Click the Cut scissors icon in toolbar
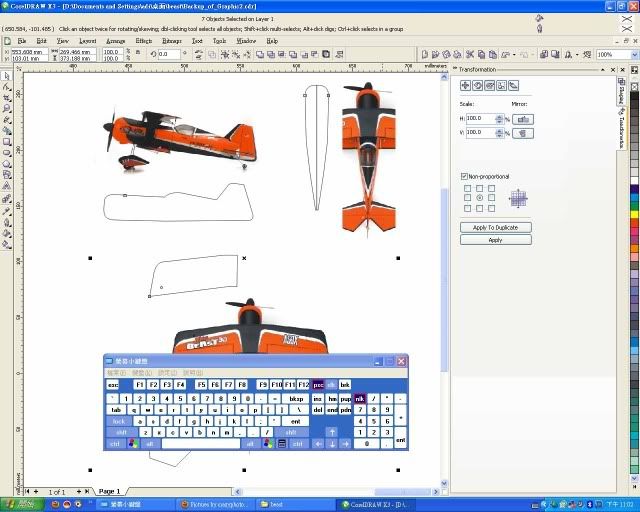Screen dimensions: 640x512 coord(470,54)
